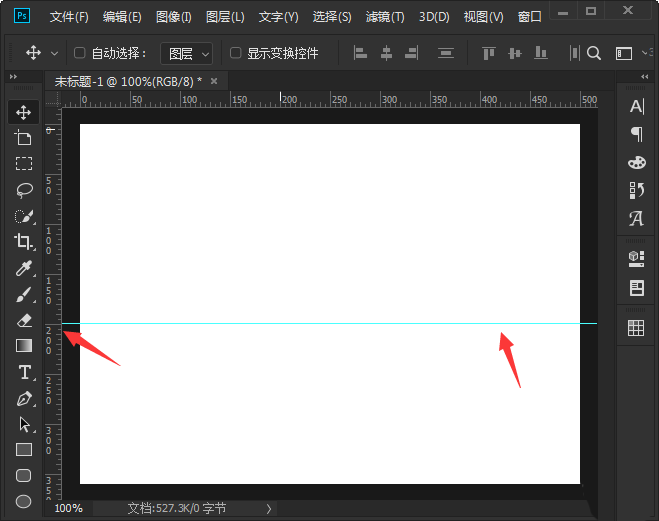Select the Eyedropper tool
The image size is (659, 521).
(24, 268)
